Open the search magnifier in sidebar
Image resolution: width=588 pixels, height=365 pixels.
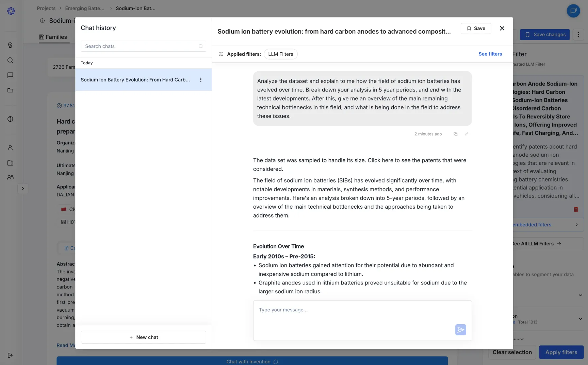click(x=10, y=60)
